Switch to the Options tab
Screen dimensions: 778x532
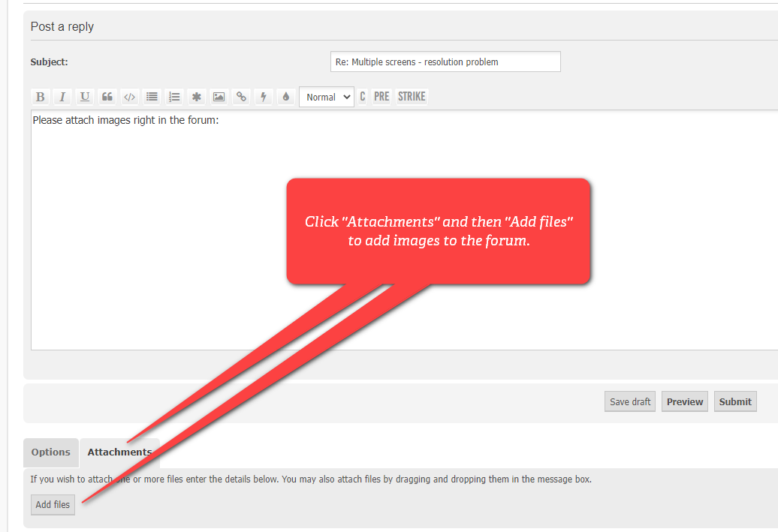[51, 452]
